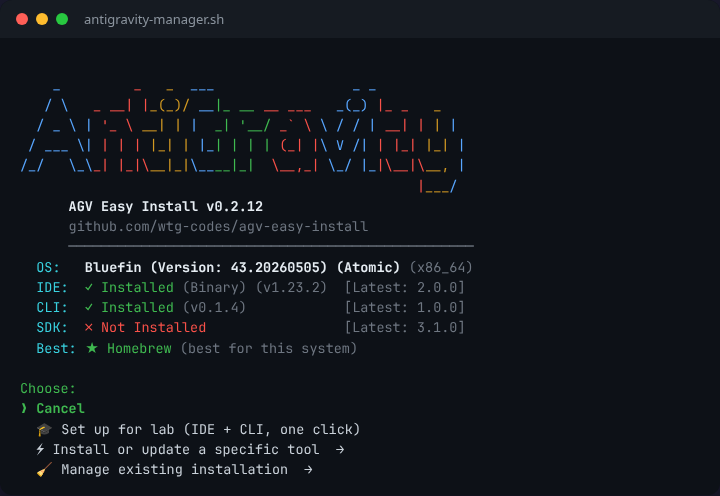Click the (Binary) install type text
The image size is (720, 496).
pos(214,287)
